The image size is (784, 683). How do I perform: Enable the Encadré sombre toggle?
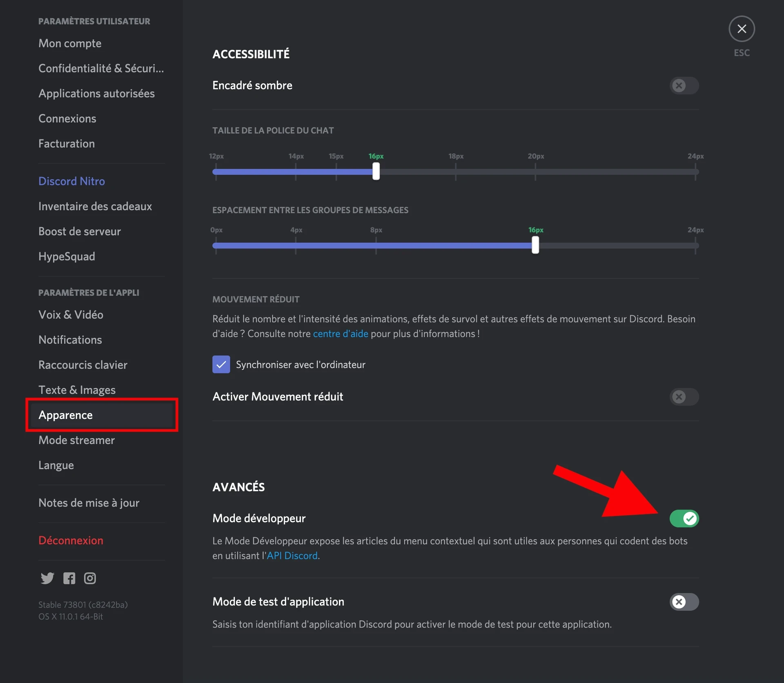[x=684, y=86]
